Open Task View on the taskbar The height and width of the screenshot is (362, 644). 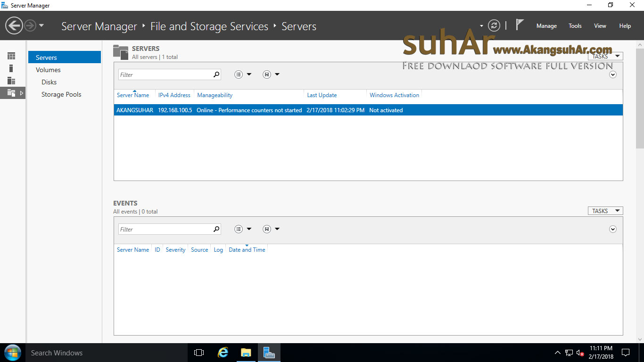(199, 353)
